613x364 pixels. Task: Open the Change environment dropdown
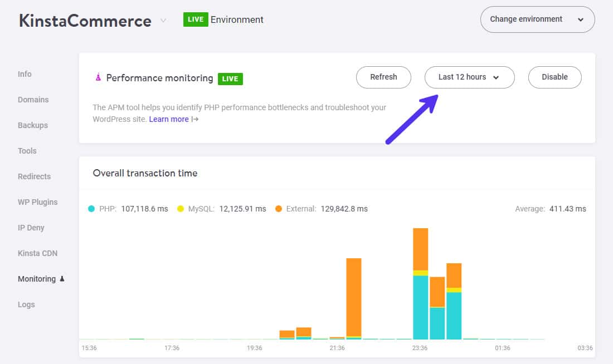click(x=537, y=19)
